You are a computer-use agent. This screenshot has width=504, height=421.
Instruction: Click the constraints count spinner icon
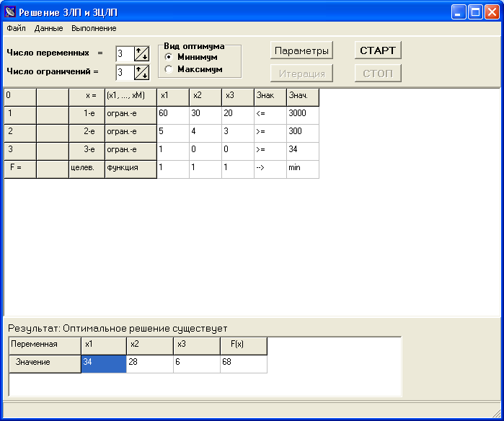pyautogui.click(x=141, y=72)
